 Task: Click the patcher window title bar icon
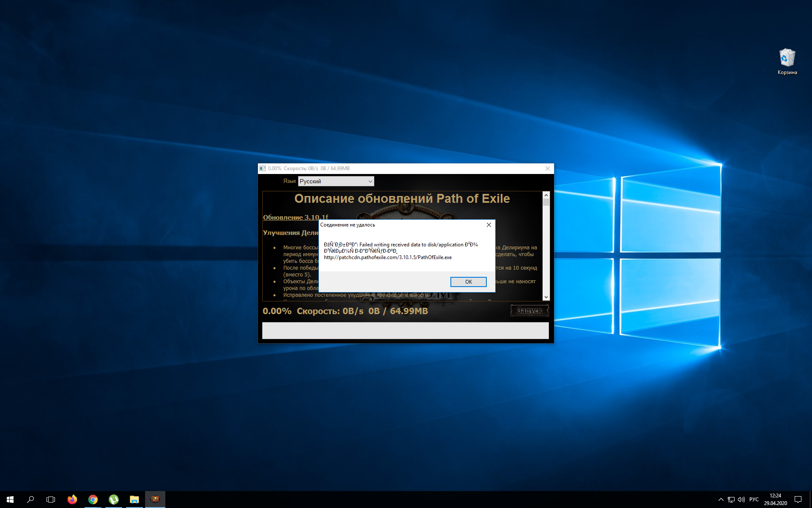pos(263,168)
